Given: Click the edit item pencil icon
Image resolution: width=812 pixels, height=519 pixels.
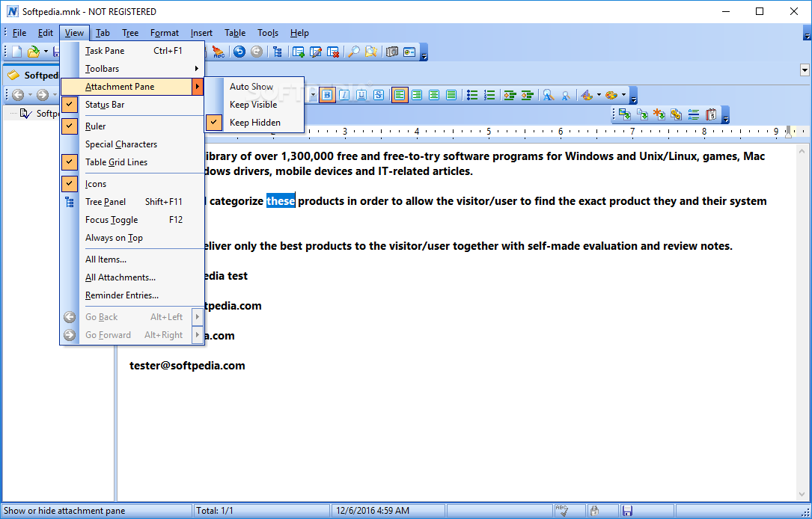Looking at the screenshot, I should pyautogui.click(x=316, y=52).
